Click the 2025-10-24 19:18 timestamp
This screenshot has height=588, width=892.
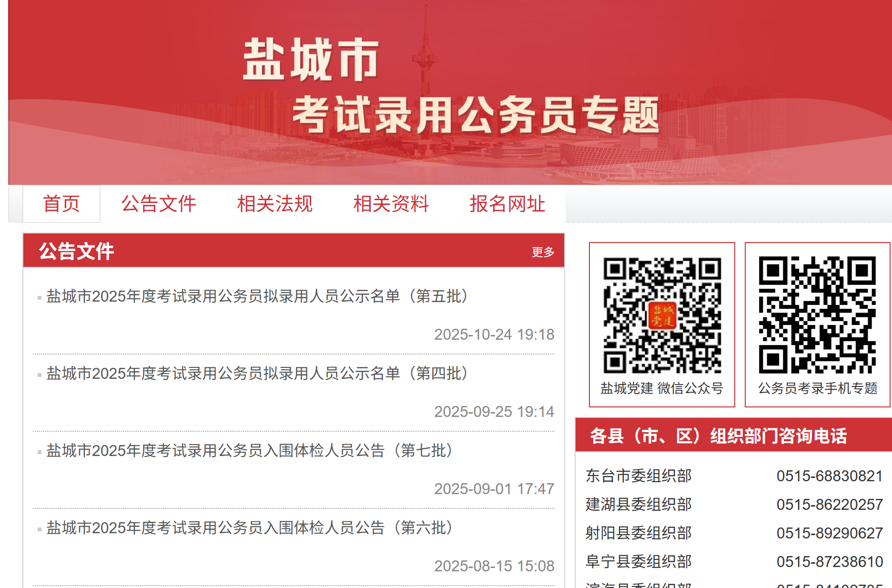[494, 335]
